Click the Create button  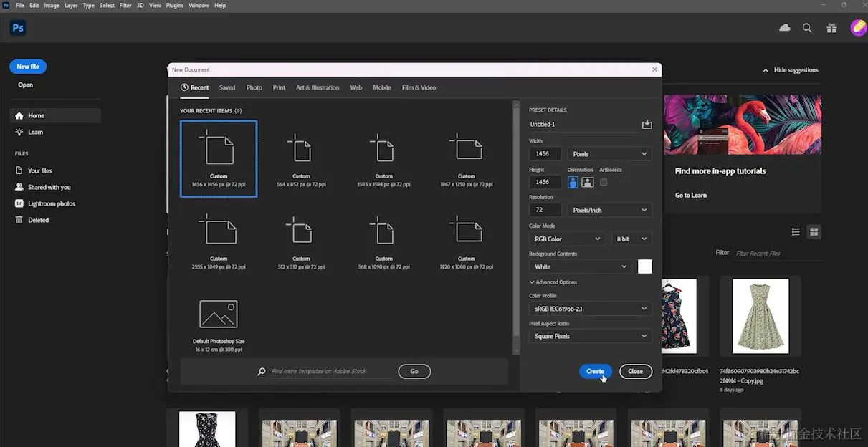click(595, 371)
